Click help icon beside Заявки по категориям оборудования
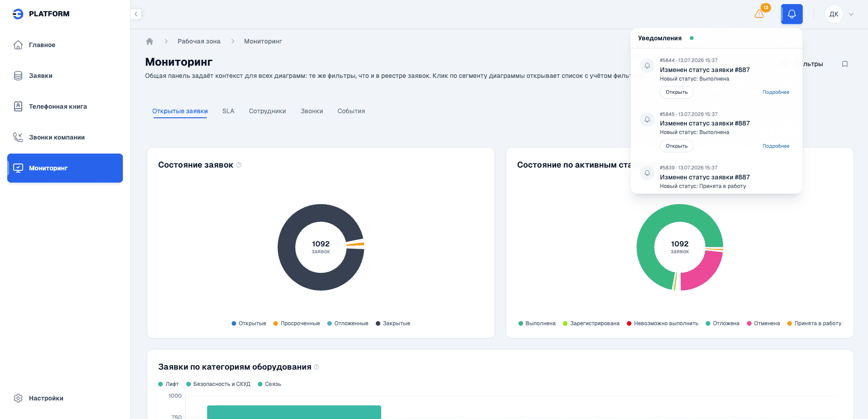The image size is (868, 419). click(316, 367)
